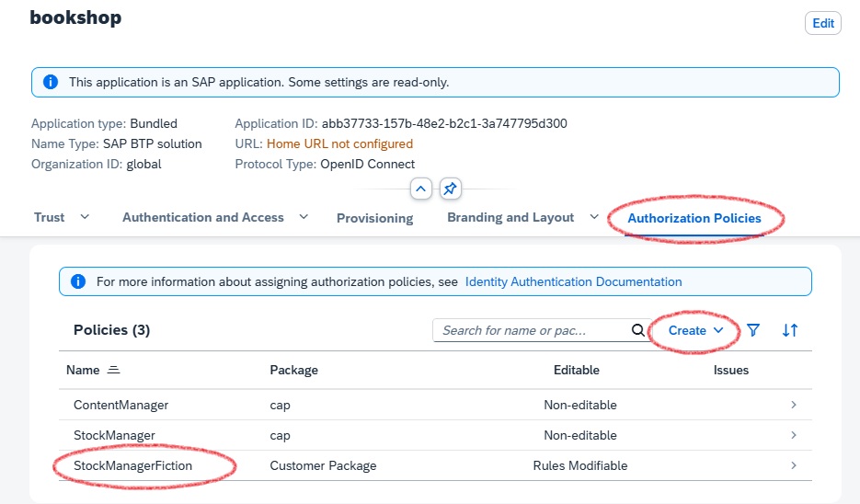The height and width of the screenshot is (504, 860).
Task: Open the StockManager policy row
Action: click(435, 435)
